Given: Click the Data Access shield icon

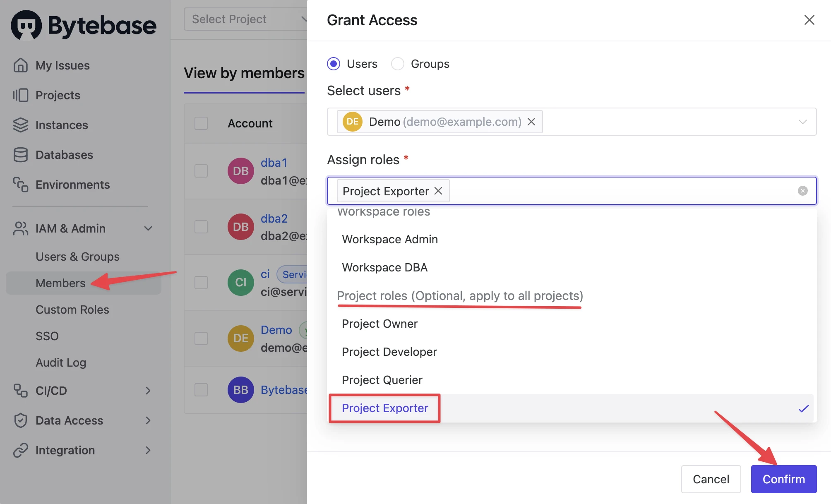Looking at the screenshot, I should (x=20, y=420).
